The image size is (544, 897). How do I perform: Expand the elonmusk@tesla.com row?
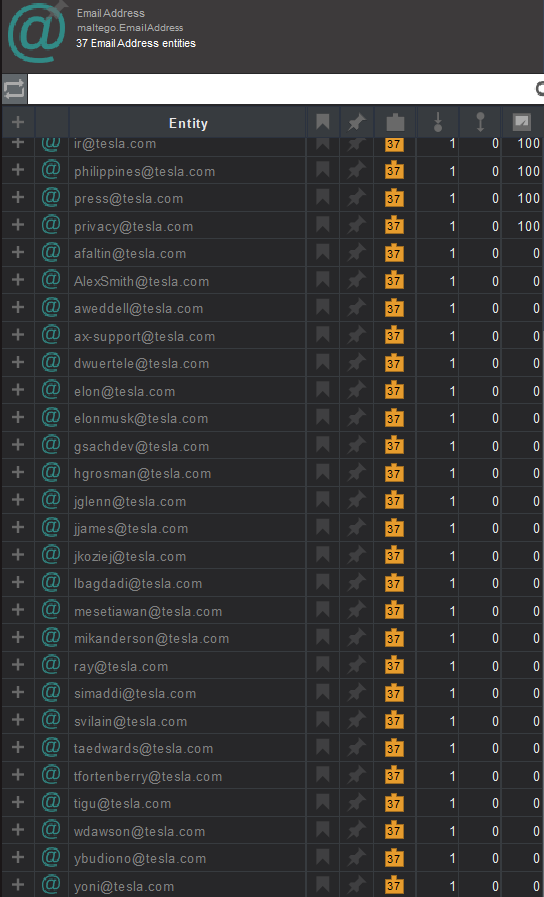point(18,418)
